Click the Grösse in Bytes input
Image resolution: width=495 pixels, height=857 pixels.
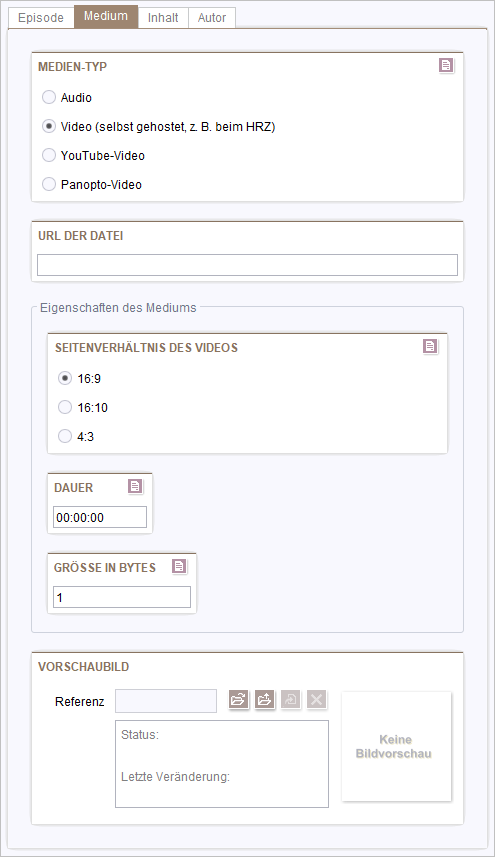point(122,597)
